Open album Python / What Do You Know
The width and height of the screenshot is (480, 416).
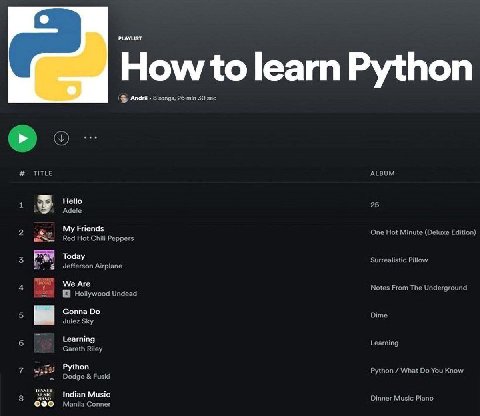417,371
